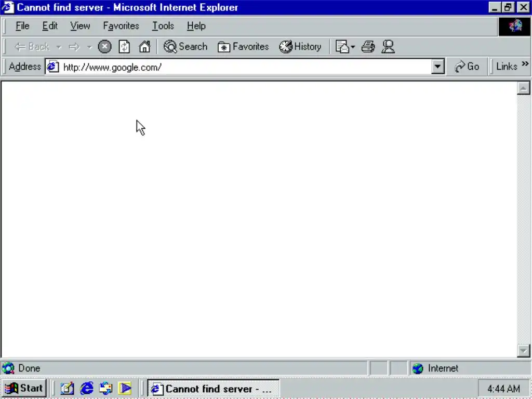The width and height of the screenshot is (532, 399).
Task: Close the Internet Explorer window
Action: click(523, 7)
